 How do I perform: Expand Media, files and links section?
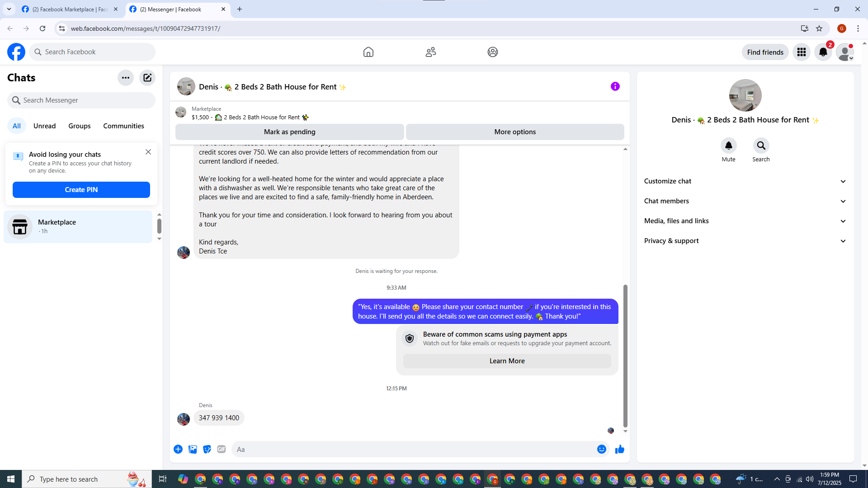[745, 221]
